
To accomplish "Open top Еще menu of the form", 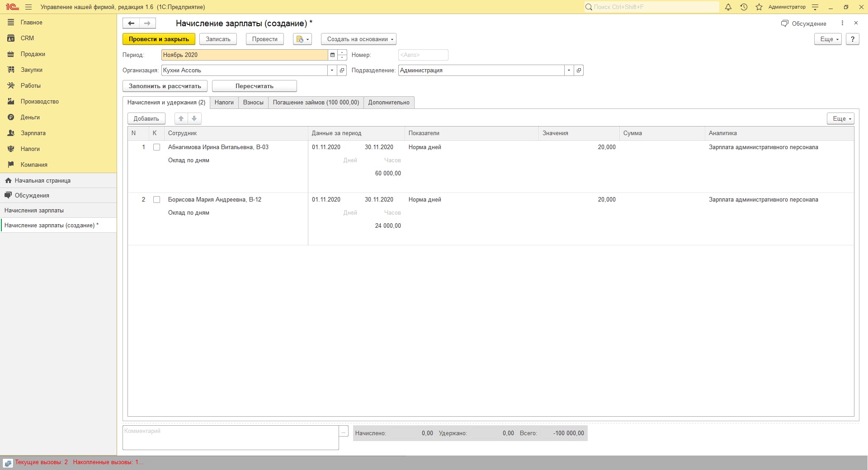I will (828, 39).
